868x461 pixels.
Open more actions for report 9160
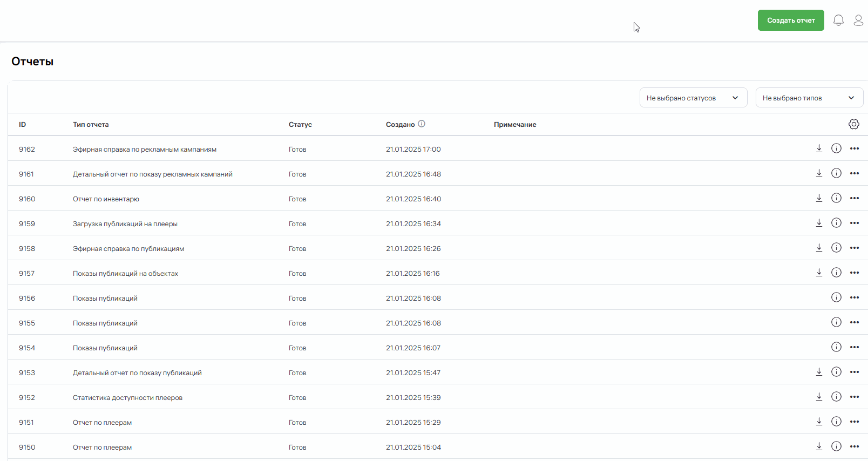click(x=854, y=198)
